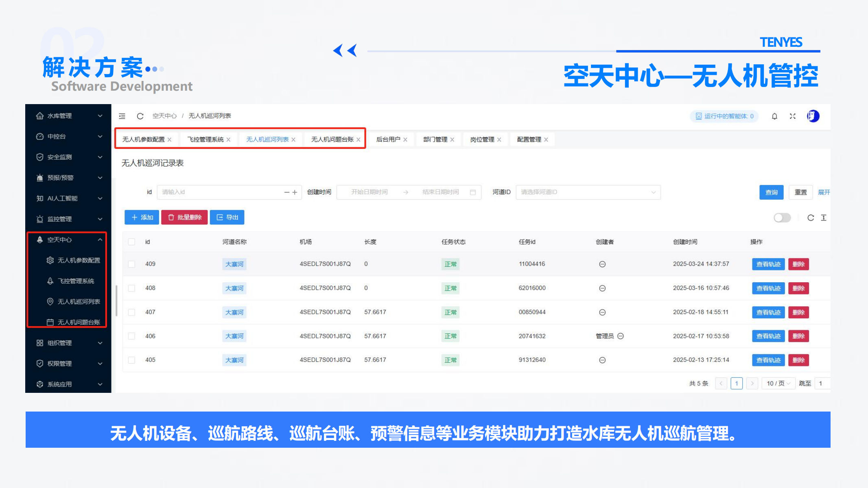This screenshot has height=488, width=868.
Task: Click the fullscreen expand icon
Action: 792,116
